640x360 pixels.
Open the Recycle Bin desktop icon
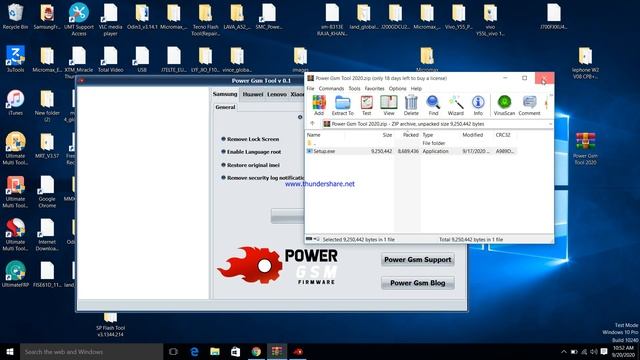tap(15, 17)
